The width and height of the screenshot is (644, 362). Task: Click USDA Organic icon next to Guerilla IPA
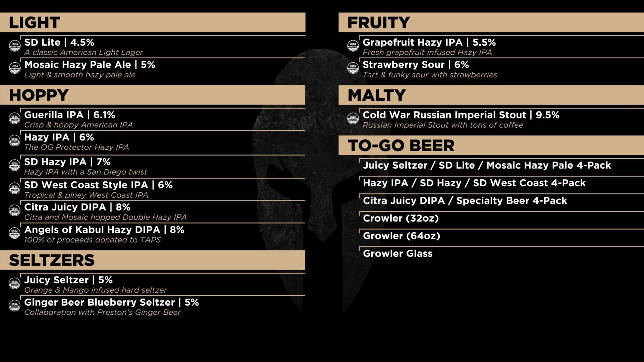(15, 118)
